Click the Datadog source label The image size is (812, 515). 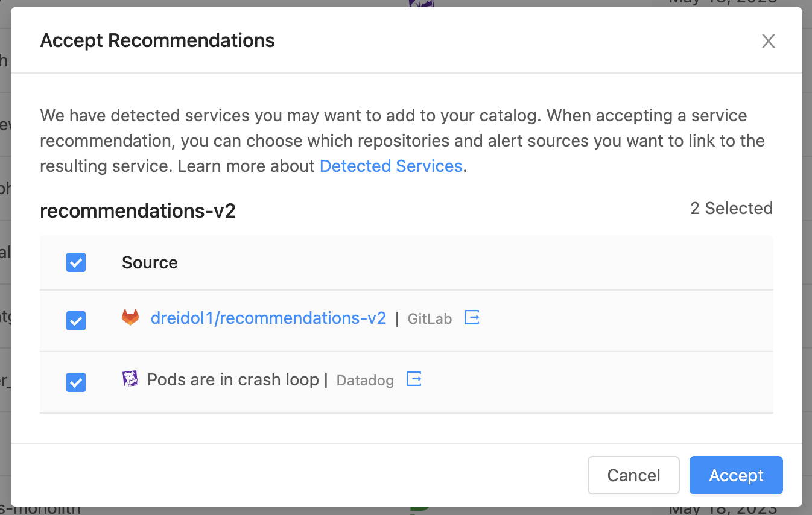365,381
